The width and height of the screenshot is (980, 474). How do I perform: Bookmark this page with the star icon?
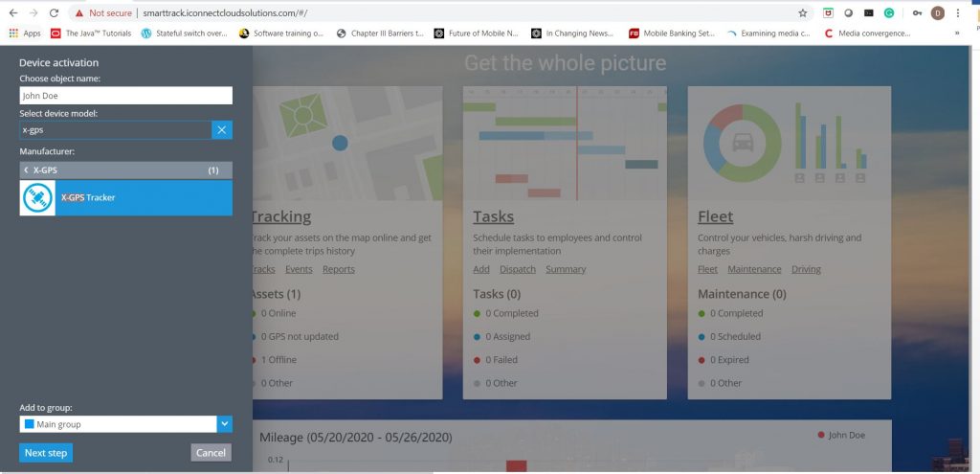click(802, 13)
